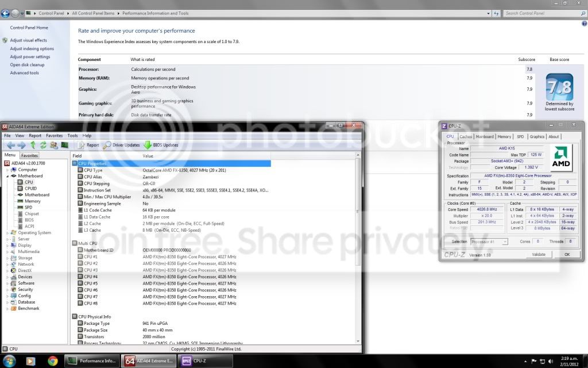This screenshot has height=368, width=588.
Task: Open the Memory tab in CPU-Z
Action: pyautogui.click(x=504, y=137)
